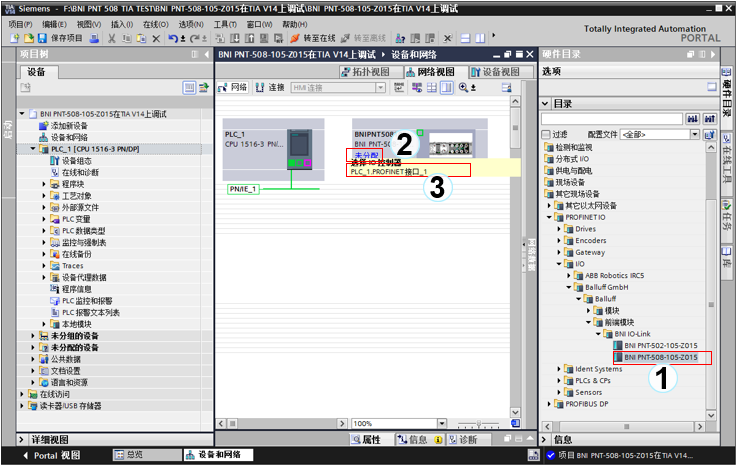Open the 在线(O) menu
The image size is (737, 466).
[x=155, y=24]
